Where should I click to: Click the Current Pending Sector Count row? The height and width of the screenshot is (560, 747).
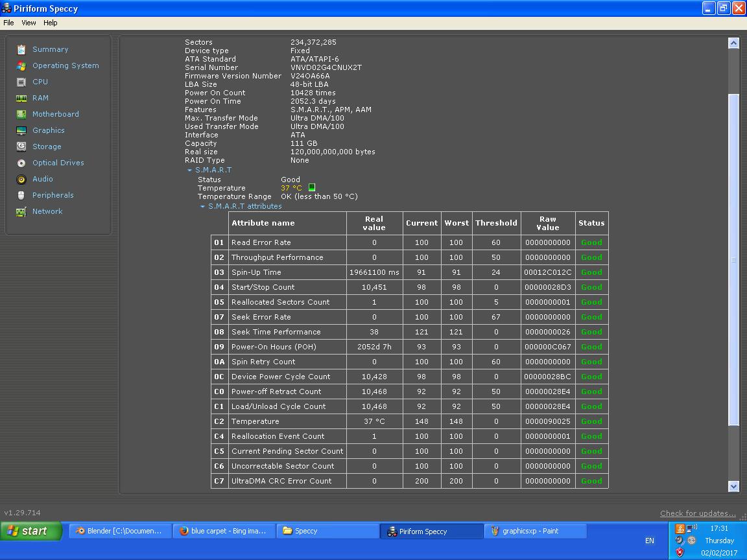[x=410, y=451]
